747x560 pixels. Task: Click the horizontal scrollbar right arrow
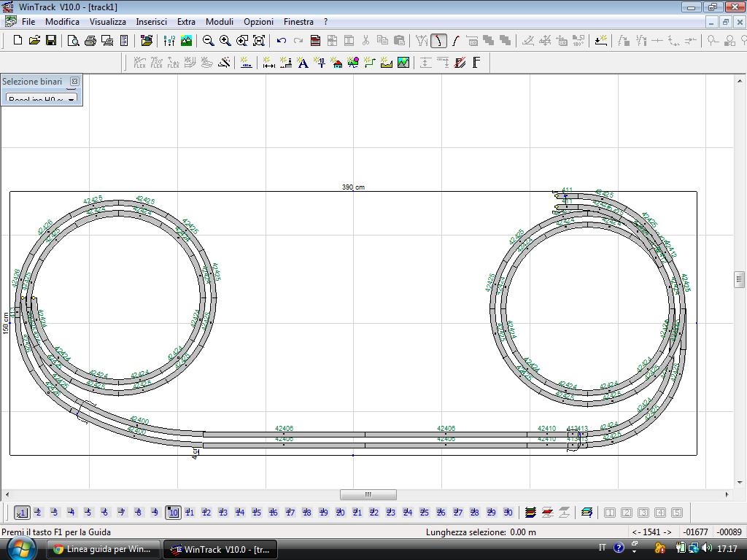tap(727, 494)
